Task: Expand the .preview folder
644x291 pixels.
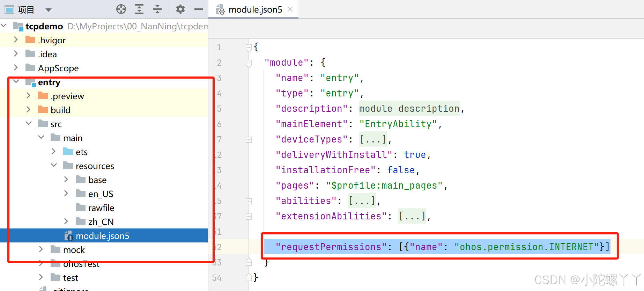Action: coord(28,95)
